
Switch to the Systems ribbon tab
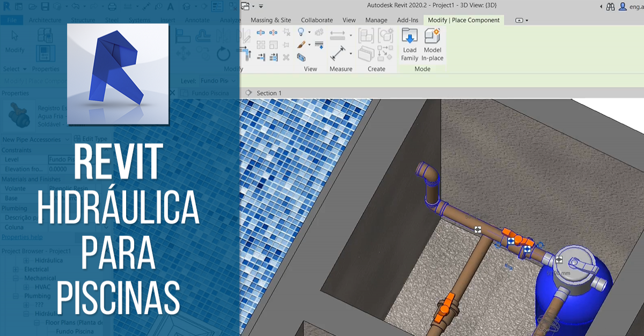140,20
